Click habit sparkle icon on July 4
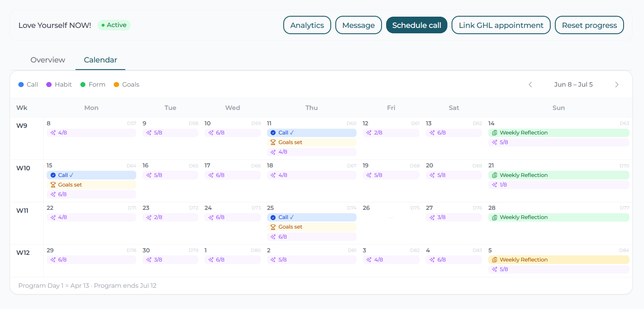Image resolution: width=644 pixels, height=309 pixels. coord(432,260)
